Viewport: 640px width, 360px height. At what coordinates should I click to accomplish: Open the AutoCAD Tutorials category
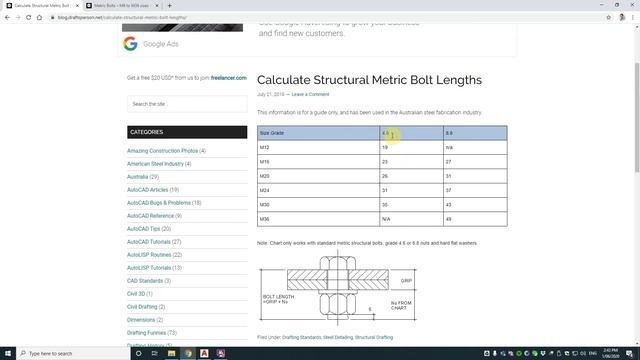pos(149,242)
